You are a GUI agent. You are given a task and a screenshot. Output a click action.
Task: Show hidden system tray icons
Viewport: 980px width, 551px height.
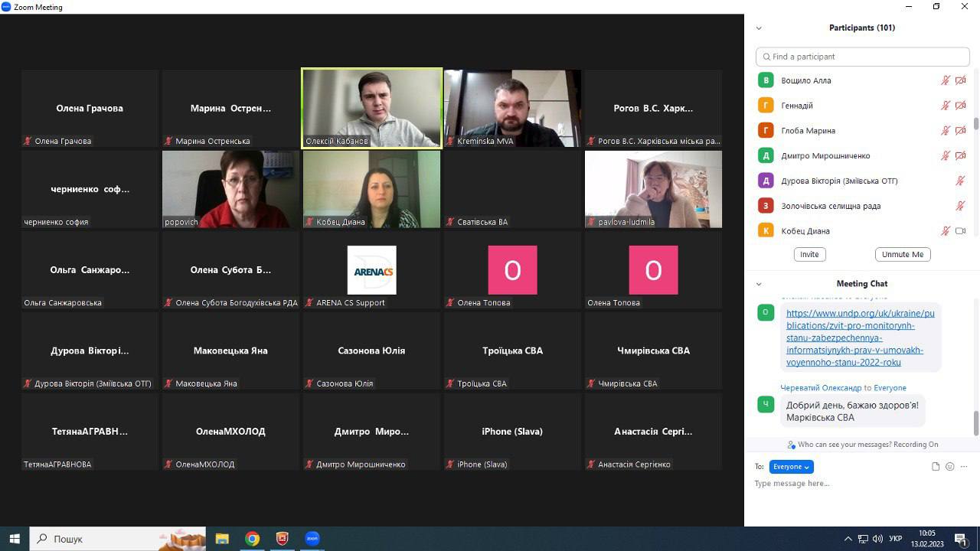pos(848,539)
